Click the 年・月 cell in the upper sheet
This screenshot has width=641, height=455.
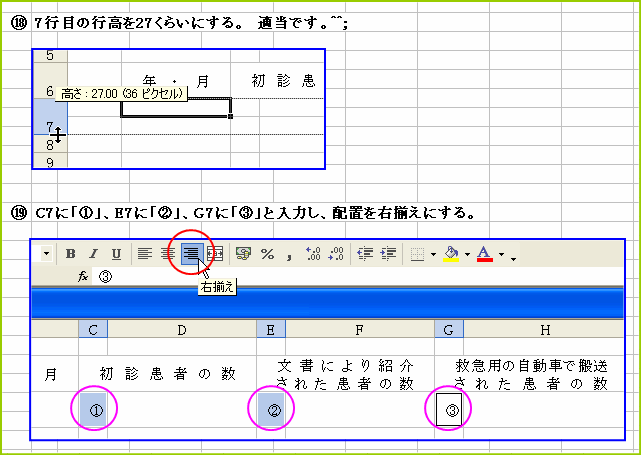(x=176, y=81)
